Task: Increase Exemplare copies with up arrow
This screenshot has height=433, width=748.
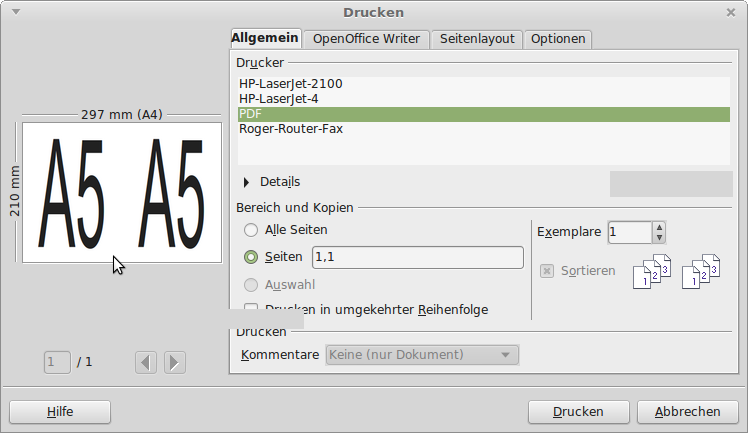Action: [x=658, y=227]
